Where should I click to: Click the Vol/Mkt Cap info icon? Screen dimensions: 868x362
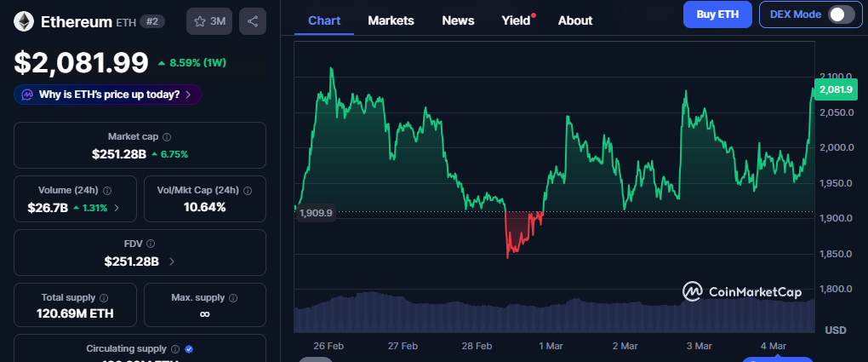(x=246, y=191)
